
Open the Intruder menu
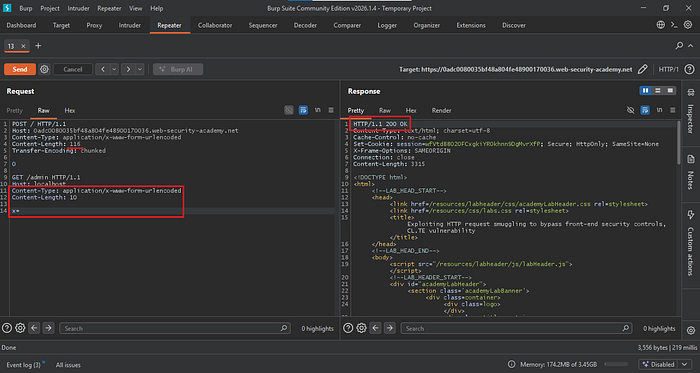(79, 8)
